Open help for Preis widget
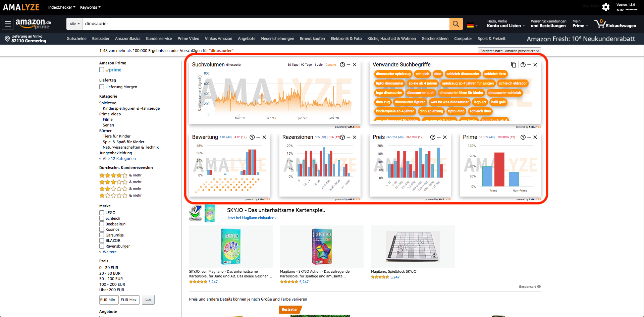The width and height of the screenshot is (644, 317). pos(433,137)
